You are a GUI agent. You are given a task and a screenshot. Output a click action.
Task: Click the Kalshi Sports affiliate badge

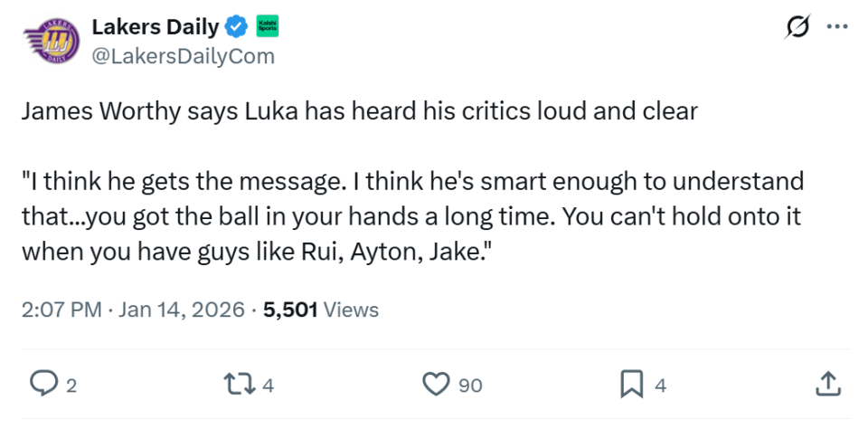(268, 27)
